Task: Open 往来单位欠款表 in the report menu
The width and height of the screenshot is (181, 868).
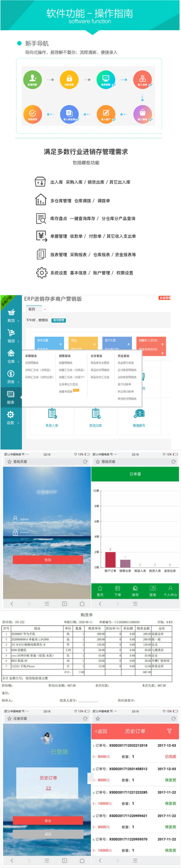Action: tap(68, 384)
